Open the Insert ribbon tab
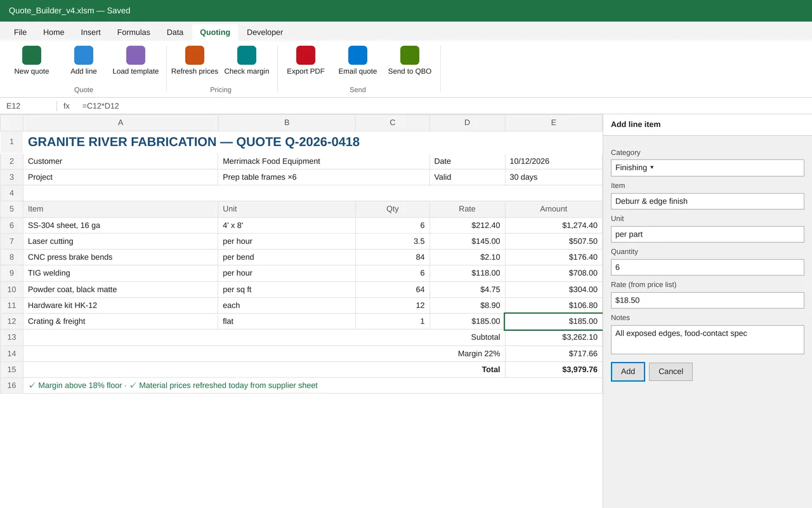Image resolution: width=812 pixels, height=508 pixels. [91, 32]
